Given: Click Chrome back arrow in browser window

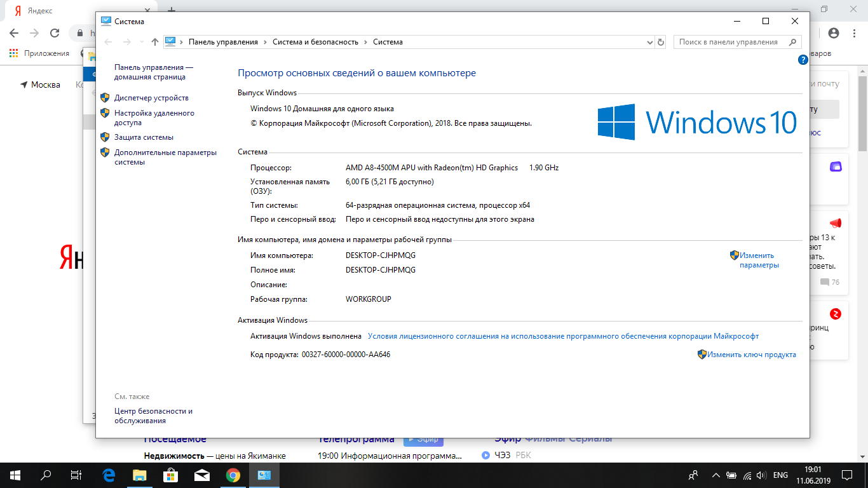Looking at the screenshot, I should pyautogui.click(x=14, y=33).
